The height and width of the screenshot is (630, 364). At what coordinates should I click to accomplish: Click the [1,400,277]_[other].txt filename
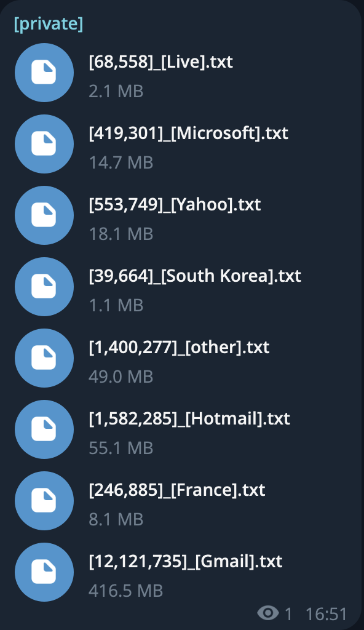(179, 348)
